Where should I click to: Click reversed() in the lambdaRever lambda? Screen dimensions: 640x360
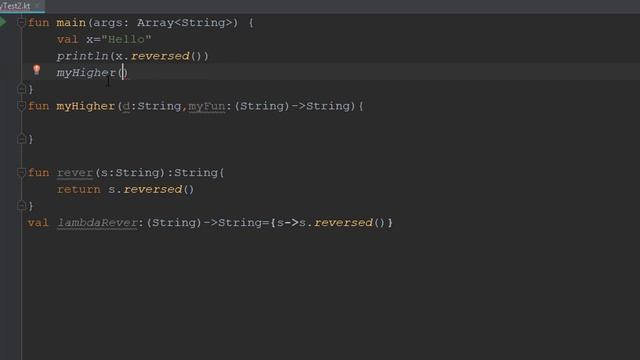click(349, 223)
